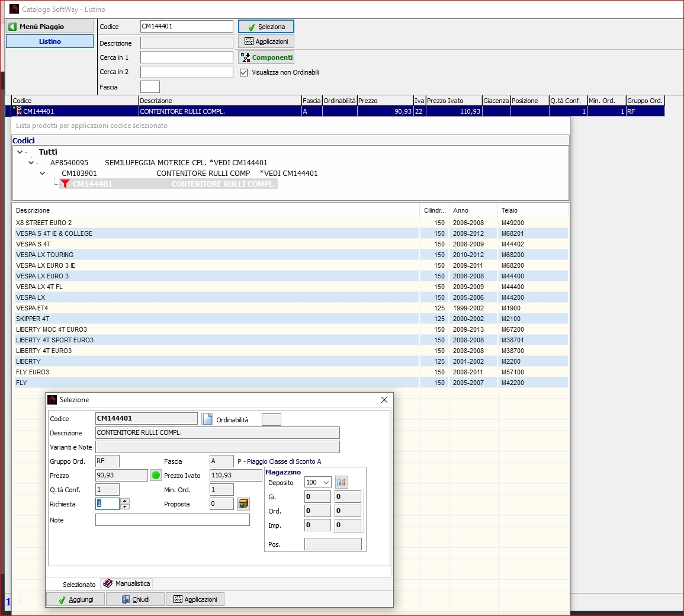Click the green status indicator beside Prezzo
Screen dimensions: 684x616
(x=156, y=475)
